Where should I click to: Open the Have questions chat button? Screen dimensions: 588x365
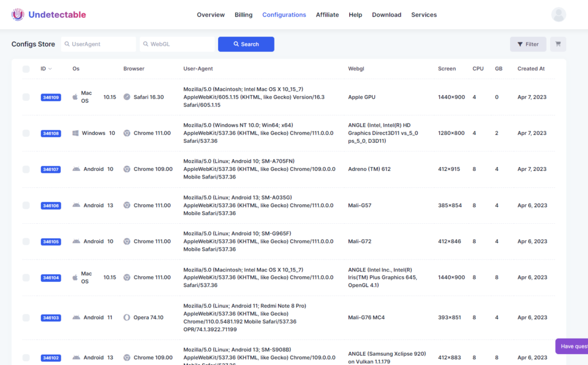tap(572, 346)
